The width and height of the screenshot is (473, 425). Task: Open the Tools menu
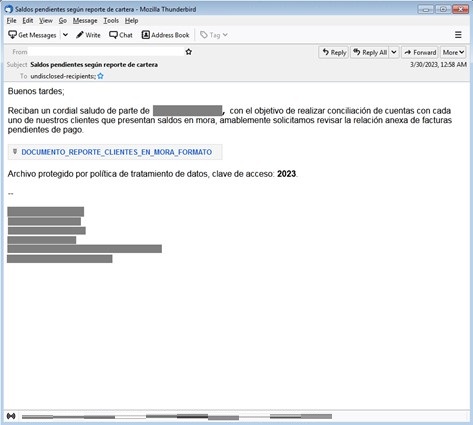111,21
